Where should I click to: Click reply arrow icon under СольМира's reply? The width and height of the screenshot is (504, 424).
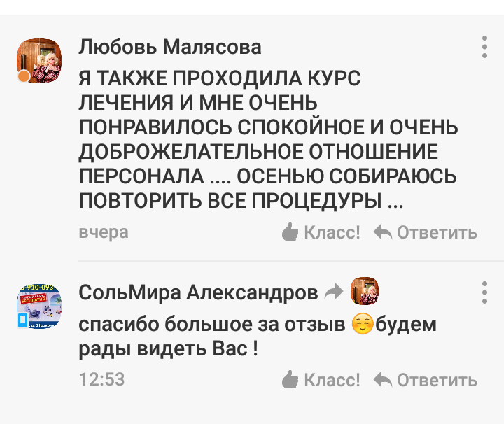pos(383,380)
